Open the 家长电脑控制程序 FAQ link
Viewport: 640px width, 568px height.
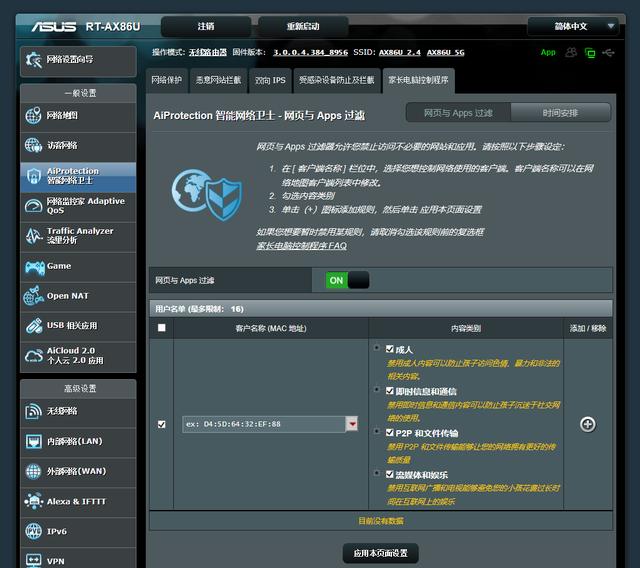(x=301, y=246)
